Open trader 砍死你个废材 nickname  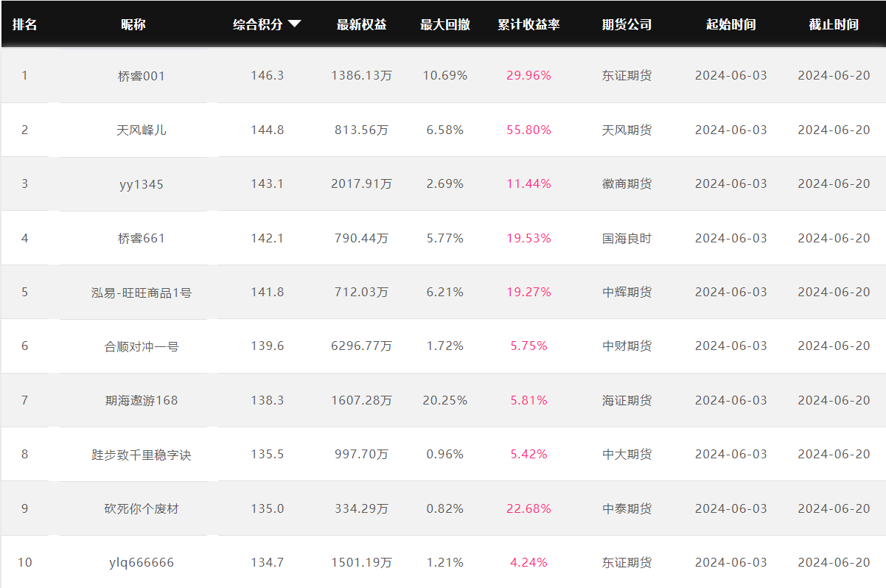142,509
